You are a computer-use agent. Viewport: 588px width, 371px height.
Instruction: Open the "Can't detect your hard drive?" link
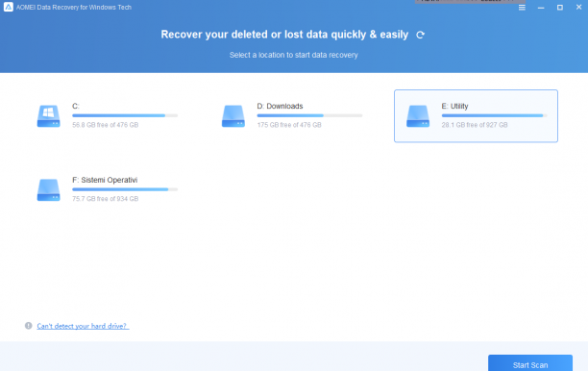(x=83, y=326)
